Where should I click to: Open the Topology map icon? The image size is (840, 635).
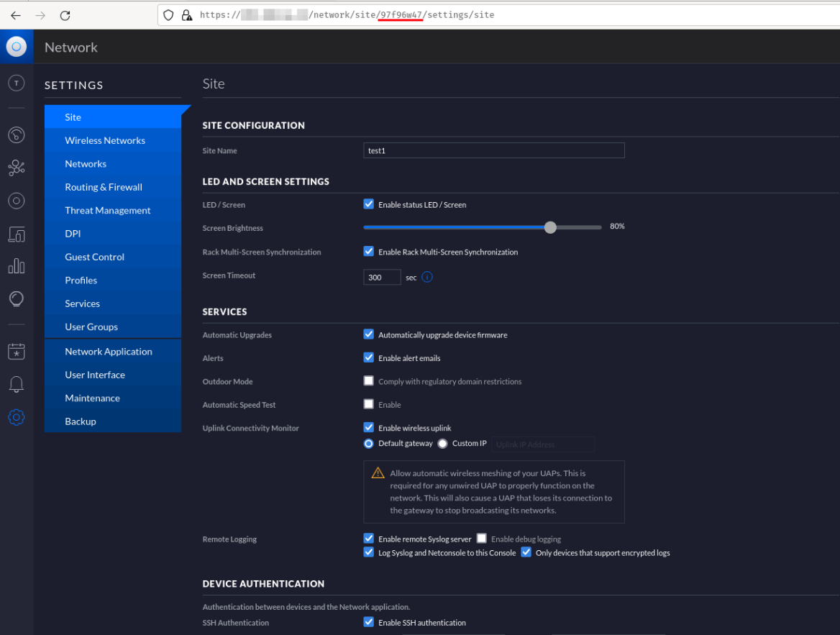[16, 168]
